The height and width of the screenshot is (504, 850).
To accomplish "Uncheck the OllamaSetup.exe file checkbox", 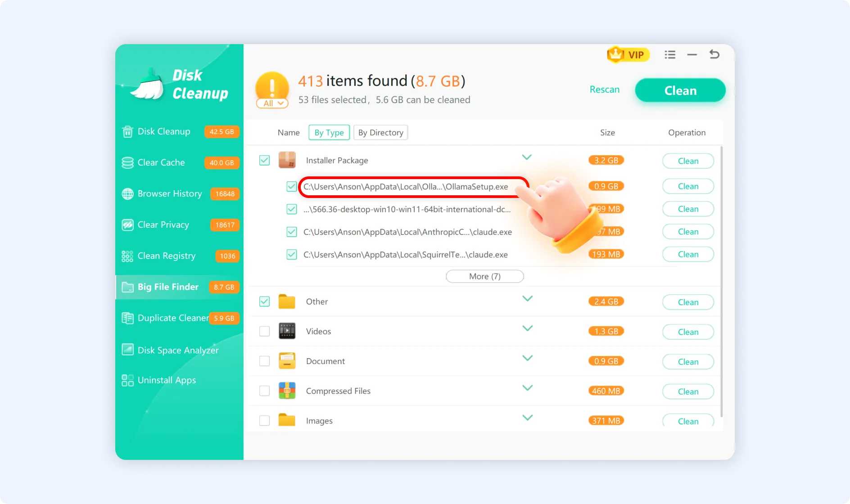I will tap(291, 186).
